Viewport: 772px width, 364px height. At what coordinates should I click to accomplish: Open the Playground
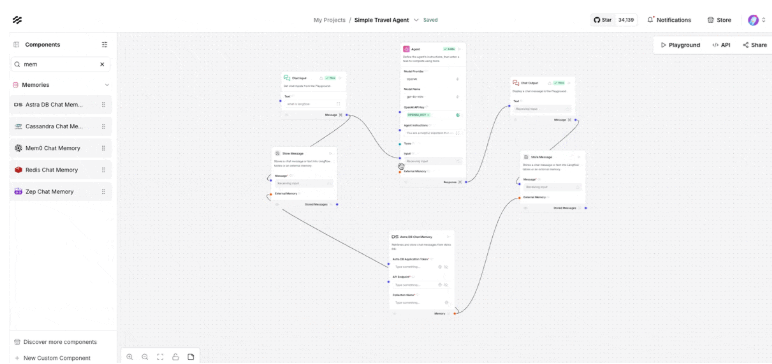click(x=680, y=45)
